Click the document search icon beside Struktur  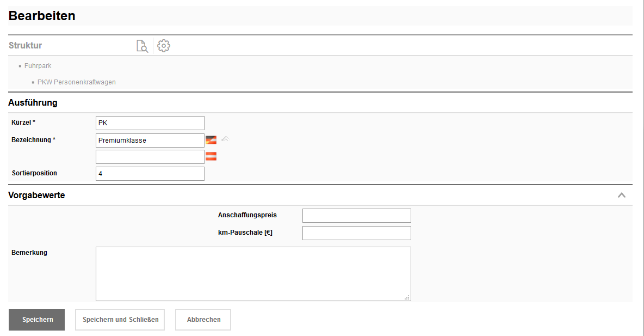coord(142,46)
